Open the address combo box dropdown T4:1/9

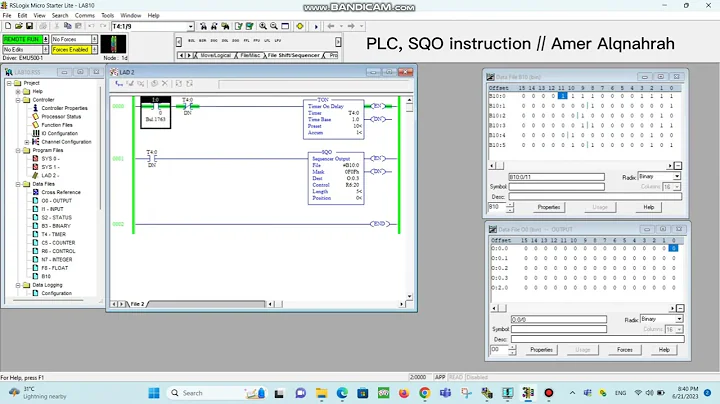(190, 27)
